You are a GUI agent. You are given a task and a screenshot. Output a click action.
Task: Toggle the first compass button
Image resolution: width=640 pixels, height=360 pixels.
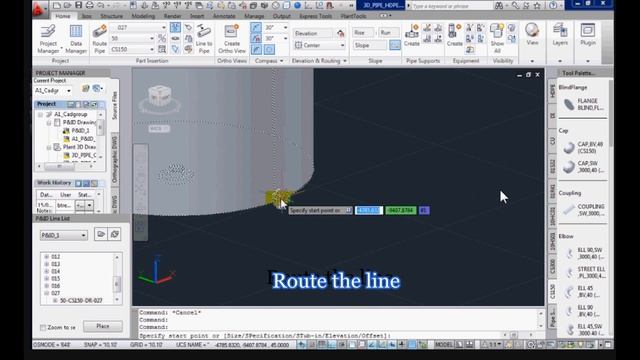pos(256,27)
